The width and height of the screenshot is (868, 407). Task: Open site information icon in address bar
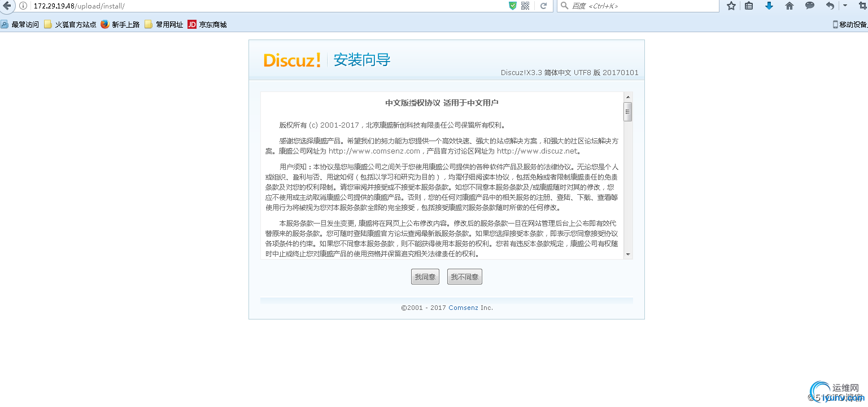[x=23, y=6]
